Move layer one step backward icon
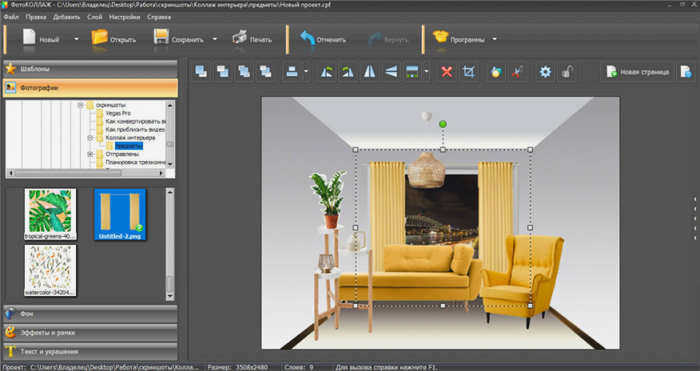 pos(244,71)
